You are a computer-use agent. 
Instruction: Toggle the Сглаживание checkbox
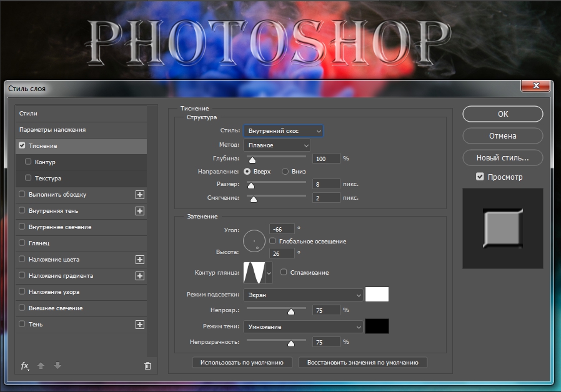coord(284,272)
